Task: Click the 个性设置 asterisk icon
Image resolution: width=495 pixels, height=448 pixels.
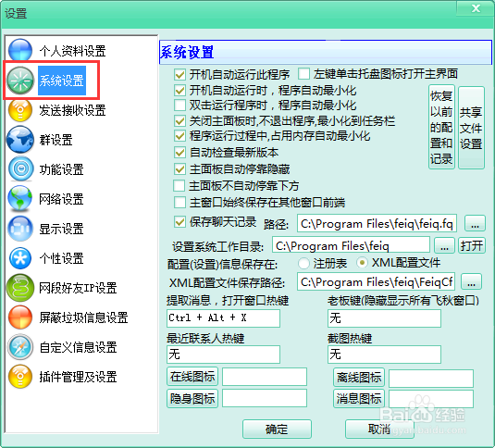Action: click(20, 258)
